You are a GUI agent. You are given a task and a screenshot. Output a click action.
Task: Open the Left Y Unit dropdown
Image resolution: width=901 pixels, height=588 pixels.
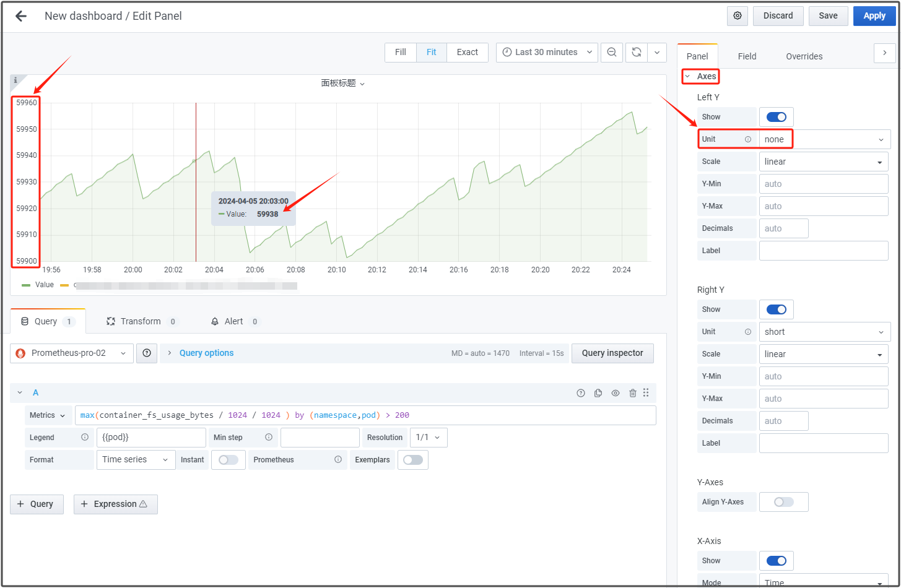tap(824, 139)
